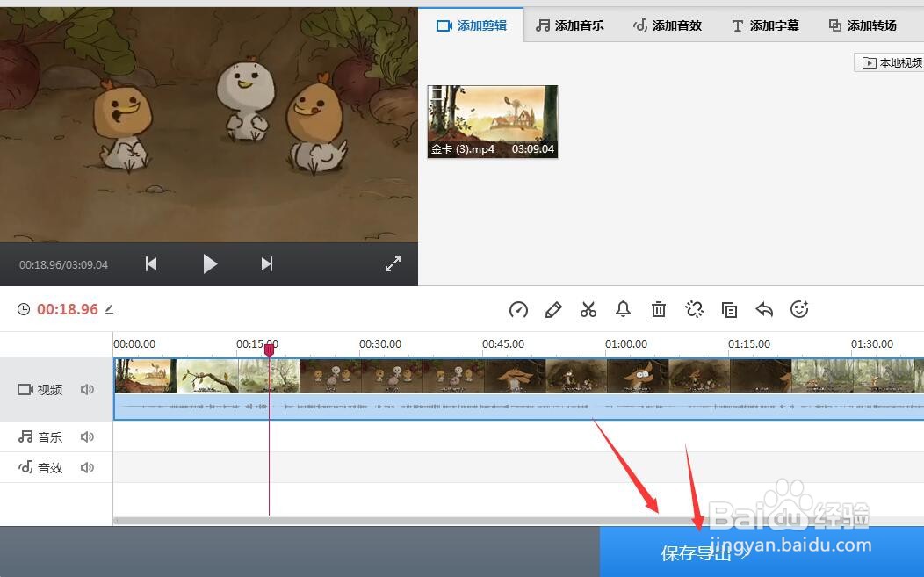Play the video preview

[210, 264]
